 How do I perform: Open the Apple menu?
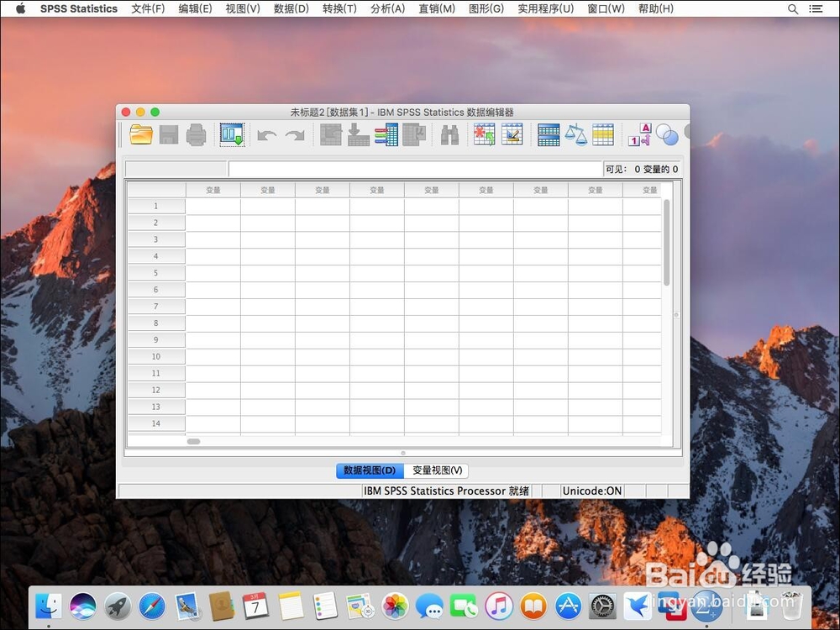tap(20, 8)
